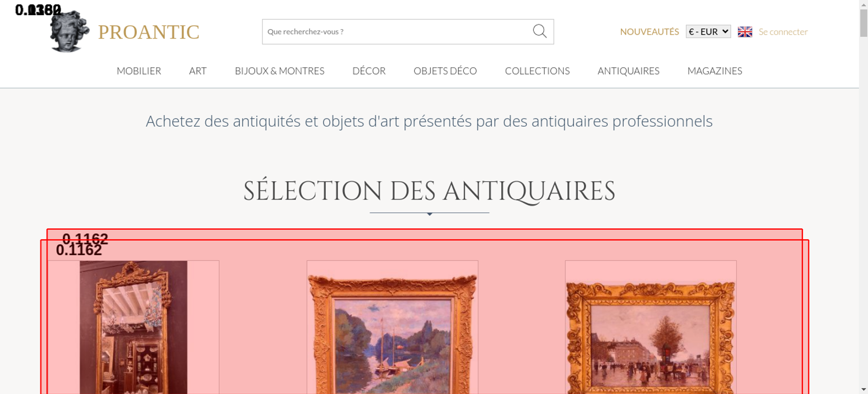Click the NOUVEAUTÉS link
The image size is (868, 394).
tap(649, 32)
